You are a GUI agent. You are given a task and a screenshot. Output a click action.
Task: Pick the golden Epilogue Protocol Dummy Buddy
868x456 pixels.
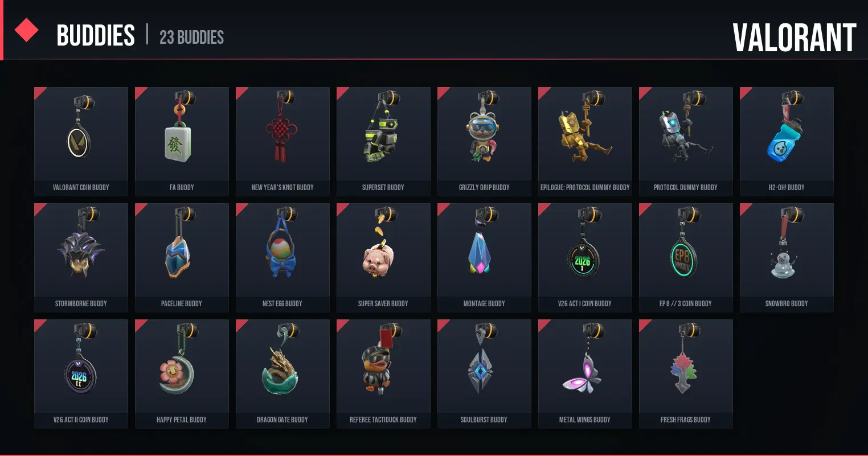click(x=585, y=141)
